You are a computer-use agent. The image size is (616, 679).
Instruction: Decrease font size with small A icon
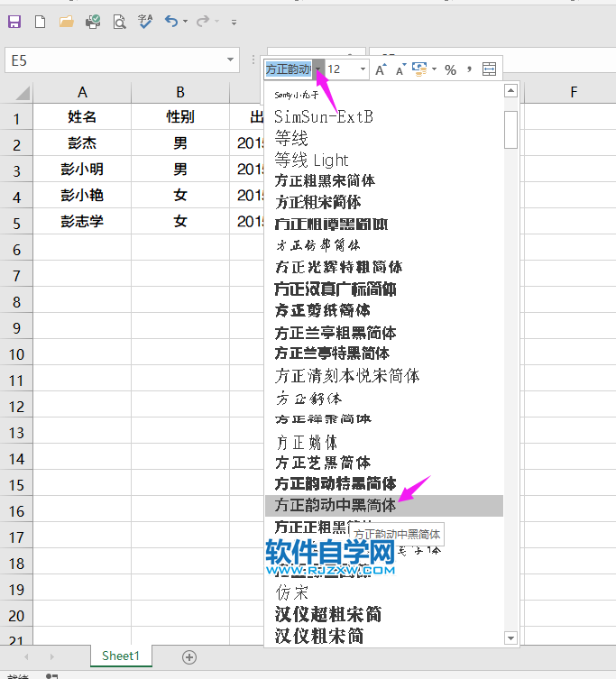pos(400,69)
